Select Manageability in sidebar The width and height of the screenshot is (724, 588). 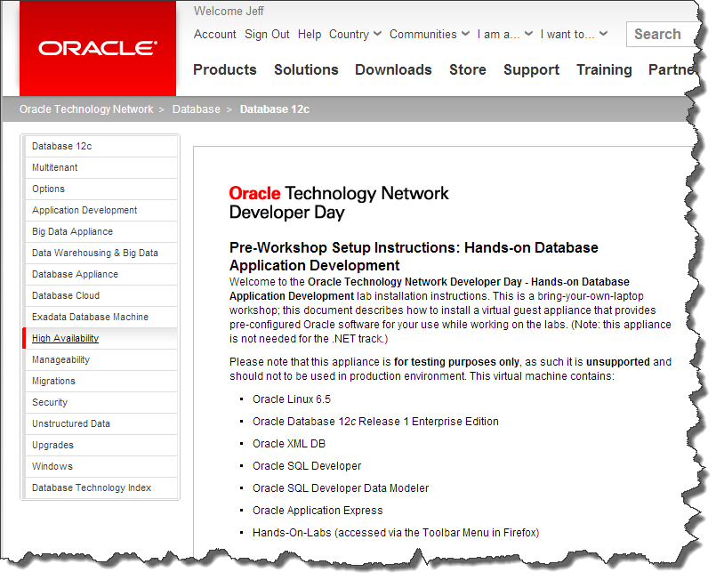pos(101,359)
